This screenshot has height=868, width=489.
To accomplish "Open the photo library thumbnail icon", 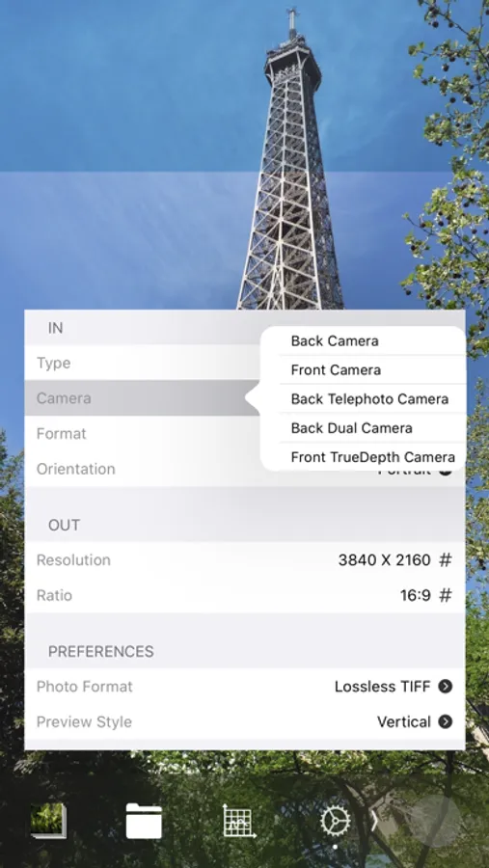I will [49, 822].
